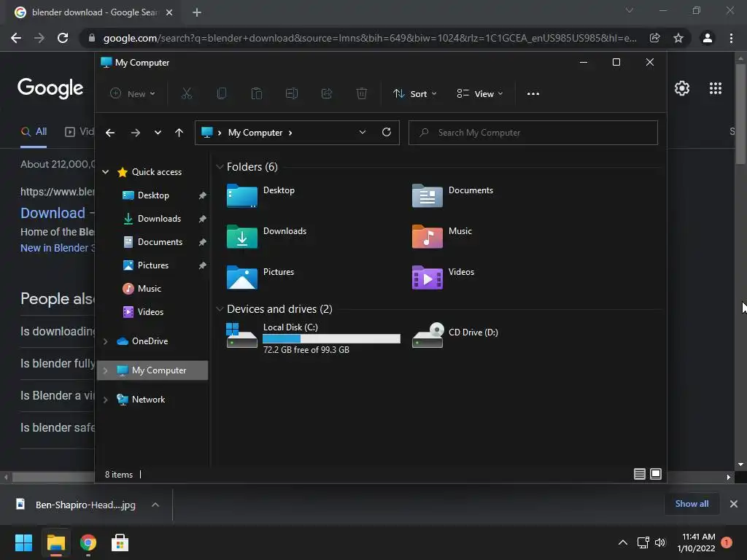Open the Desktop folder icon in Folders section
This screenshot has width=747, height=560.
click(x=242, y=195)
